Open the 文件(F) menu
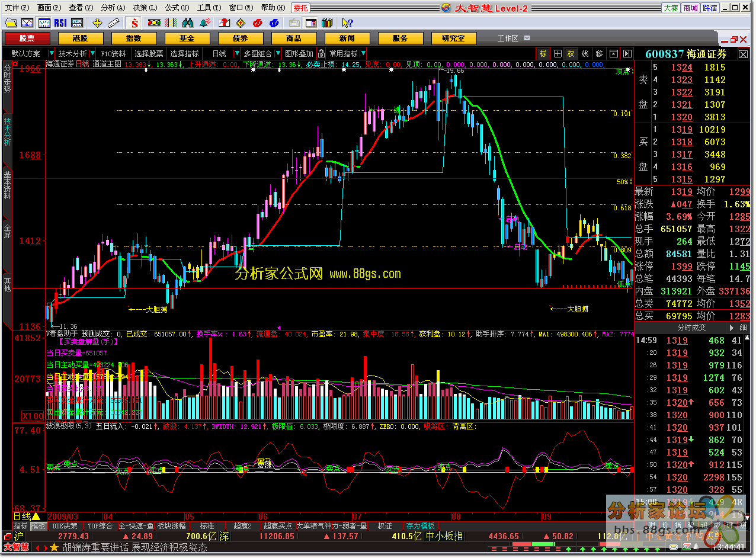The width and height of the screenshot is (756, 558). tap(17, 8)
